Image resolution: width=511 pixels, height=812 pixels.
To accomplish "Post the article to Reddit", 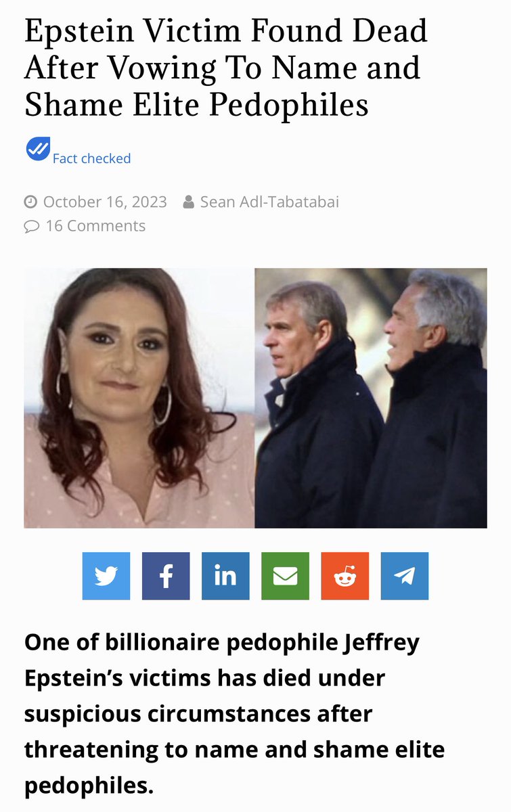I will click(345, 576).
